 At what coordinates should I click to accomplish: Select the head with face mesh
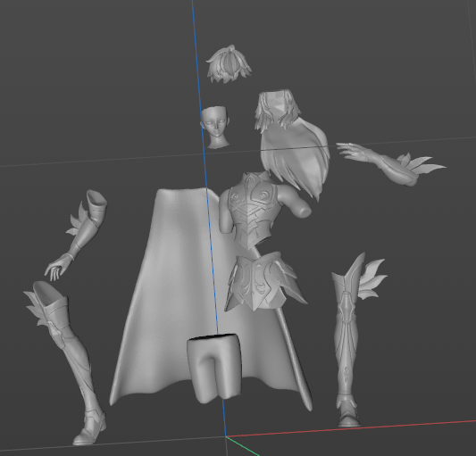pyautogui.click(x=215, y=127)
